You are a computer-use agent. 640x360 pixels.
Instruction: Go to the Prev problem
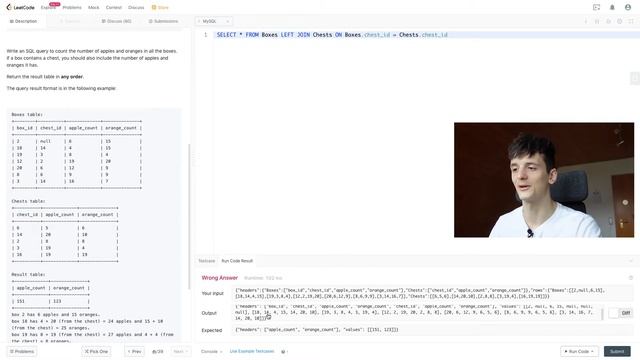click(134, 351)
